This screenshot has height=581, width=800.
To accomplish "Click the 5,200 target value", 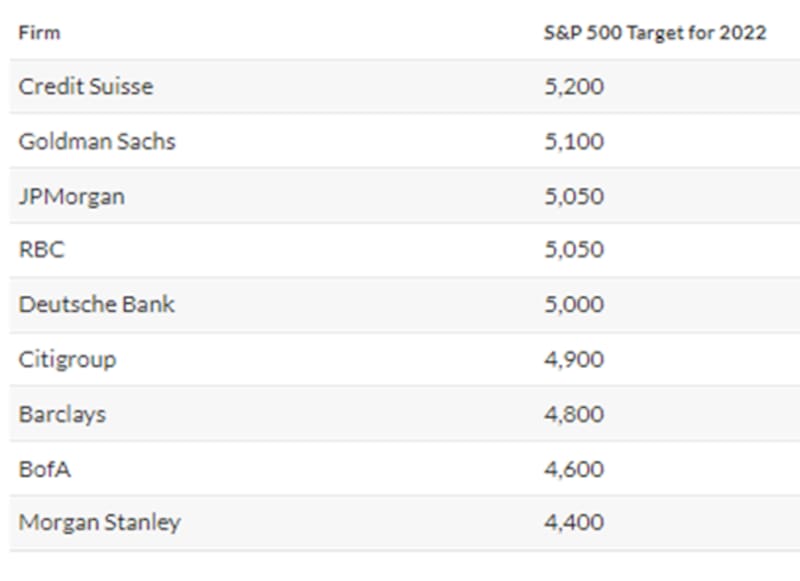I will pyautogui.click(x=574, y=87).
